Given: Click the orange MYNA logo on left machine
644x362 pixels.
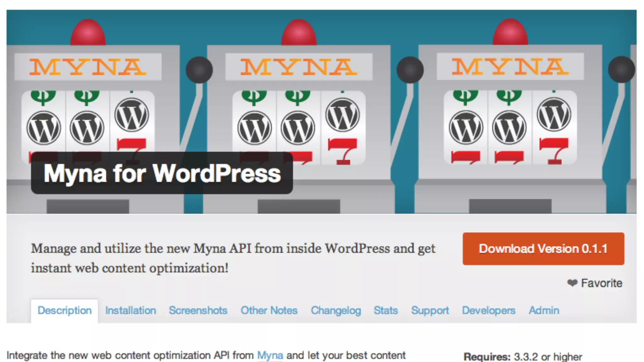Looking at the screenshot, I should coord(88,67).
